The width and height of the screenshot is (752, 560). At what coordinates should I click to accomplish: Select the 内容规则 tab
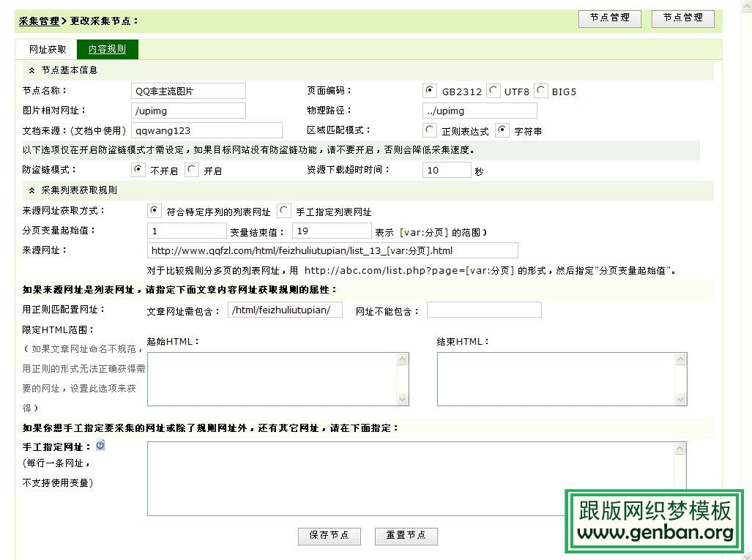pyautogui.click(x=107, y=49)
